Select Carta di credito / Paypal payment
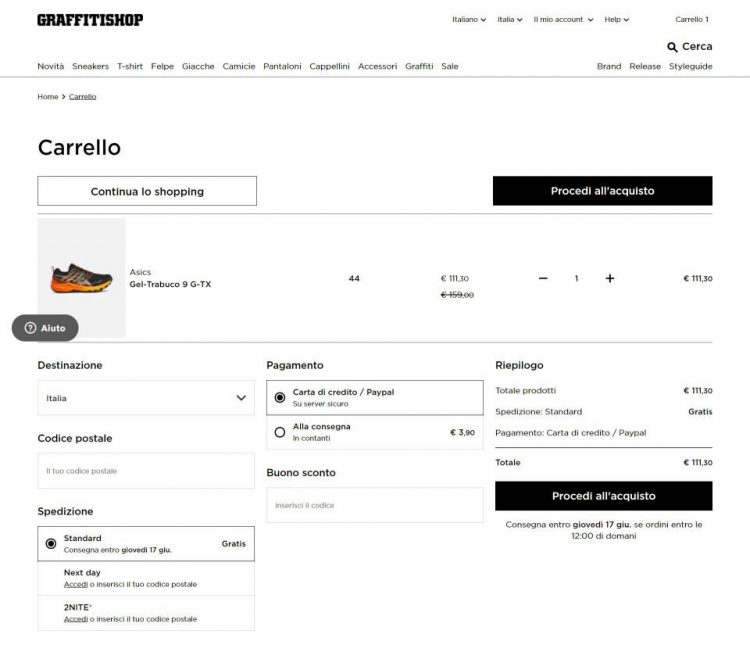Viewport: 750px width, 645px height. (280, 397)
